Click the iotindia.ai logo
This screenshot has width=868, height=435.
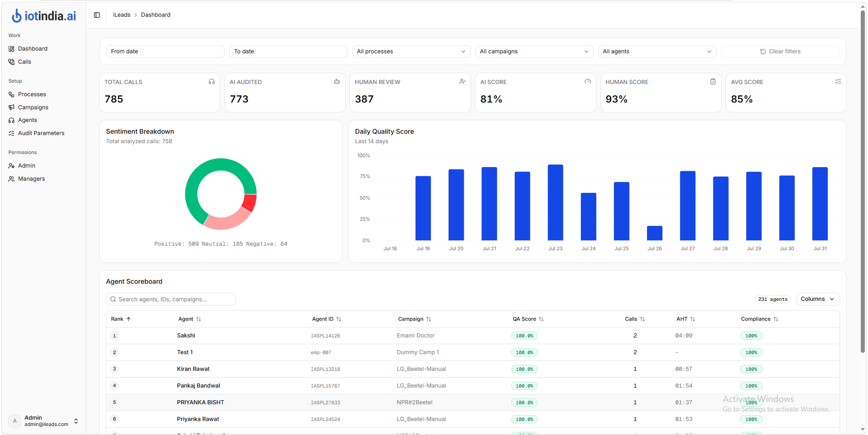point(44,16)
